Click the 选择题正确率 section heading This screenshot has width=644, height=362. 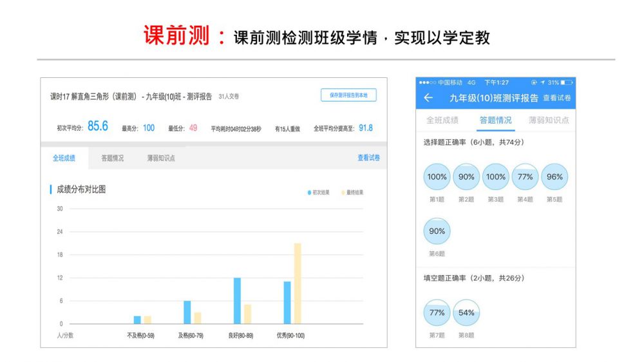pos(473,142)
